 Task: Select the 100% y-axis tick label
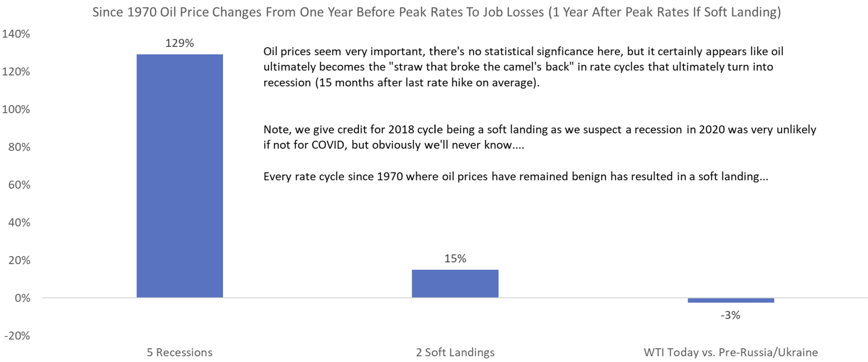pyautogui.click(x=16, y=109)
